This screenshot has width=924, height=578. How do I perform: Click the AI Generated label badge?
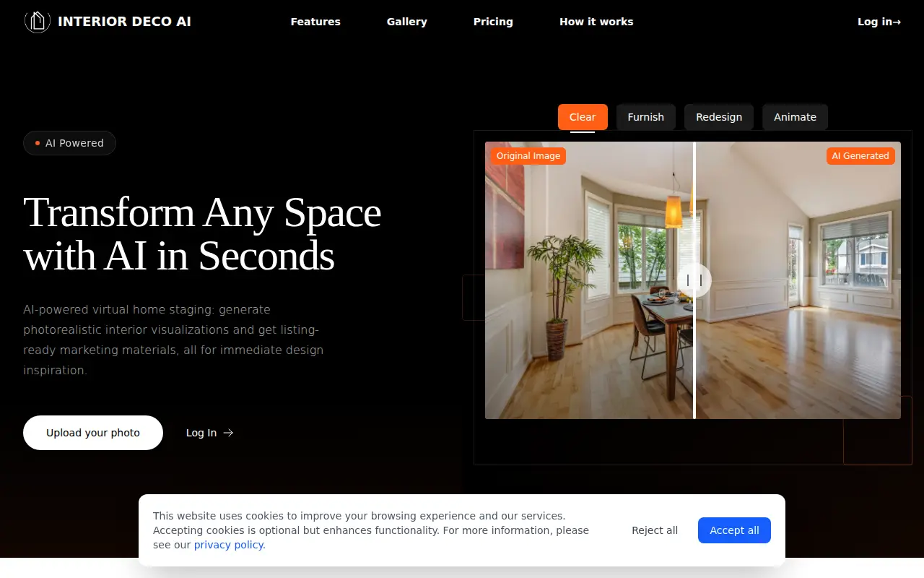coord(860,156)
